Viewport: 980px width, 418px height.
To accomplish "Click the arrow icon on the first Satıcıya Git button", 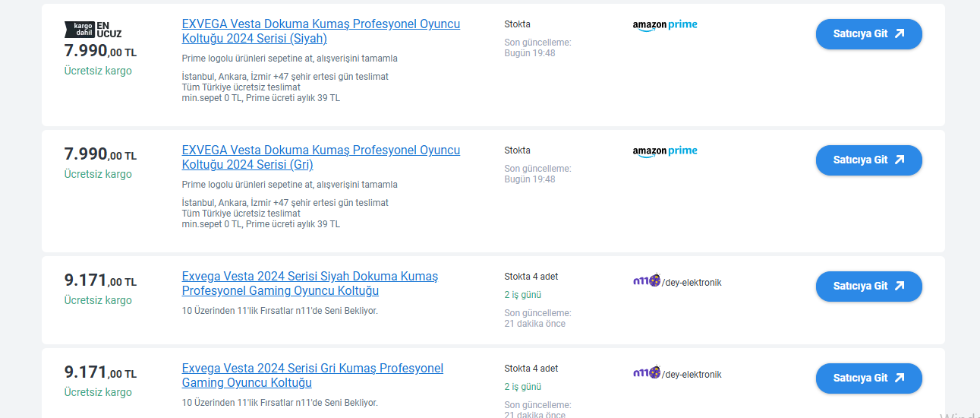I will click(900, 33).
